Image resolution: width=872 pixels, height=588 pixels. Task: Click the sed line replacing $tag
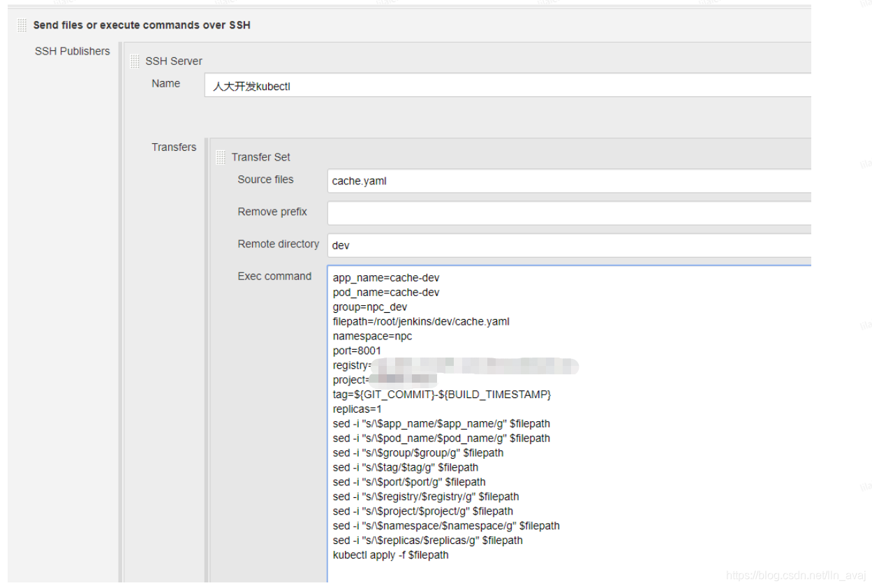(x=406, y=467)
